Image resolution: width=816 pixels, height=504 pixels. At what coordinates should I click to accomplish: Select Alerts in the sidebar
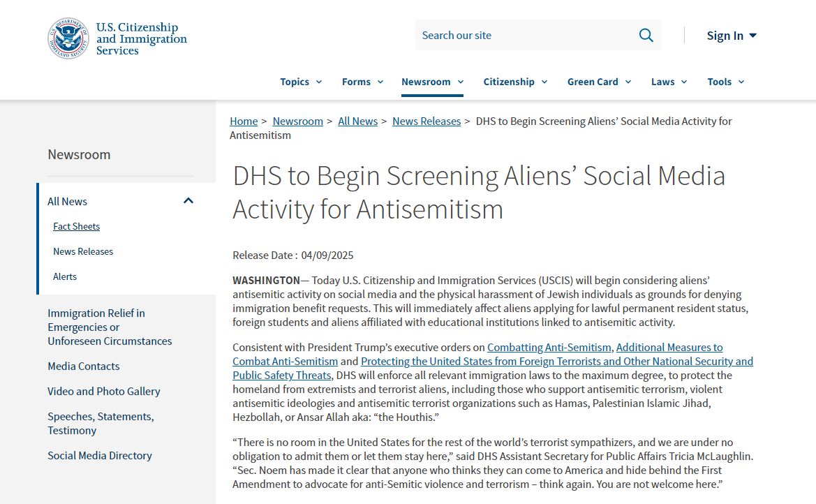pyautogui.click(x=65, y=276)
